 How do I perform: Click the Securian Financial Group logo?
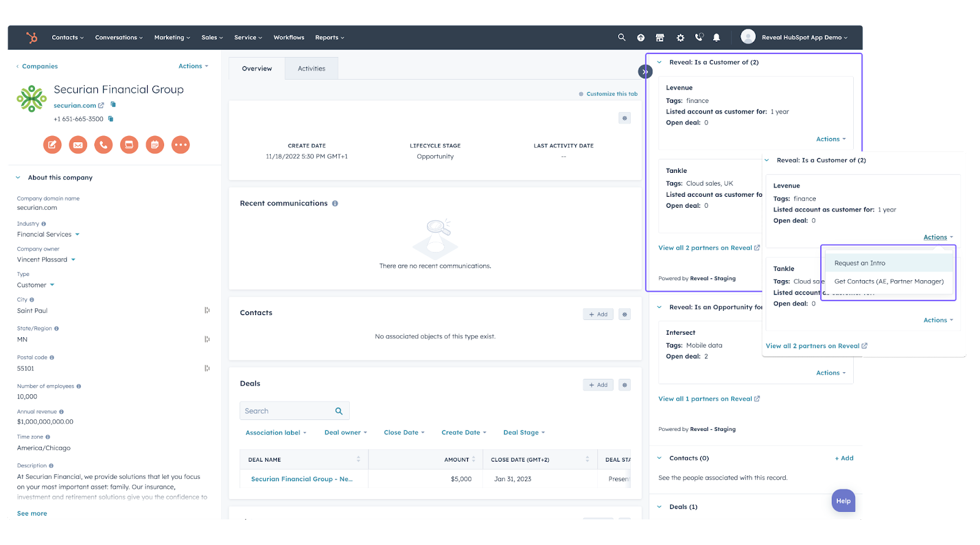(32, 99)
